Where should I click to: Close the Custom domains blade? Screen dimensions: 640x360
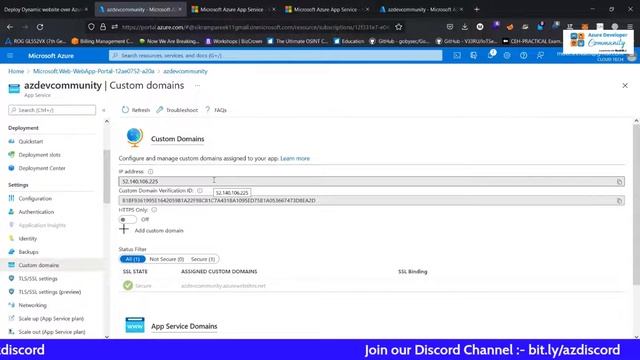pyautogui.click(x=625, y=86)
